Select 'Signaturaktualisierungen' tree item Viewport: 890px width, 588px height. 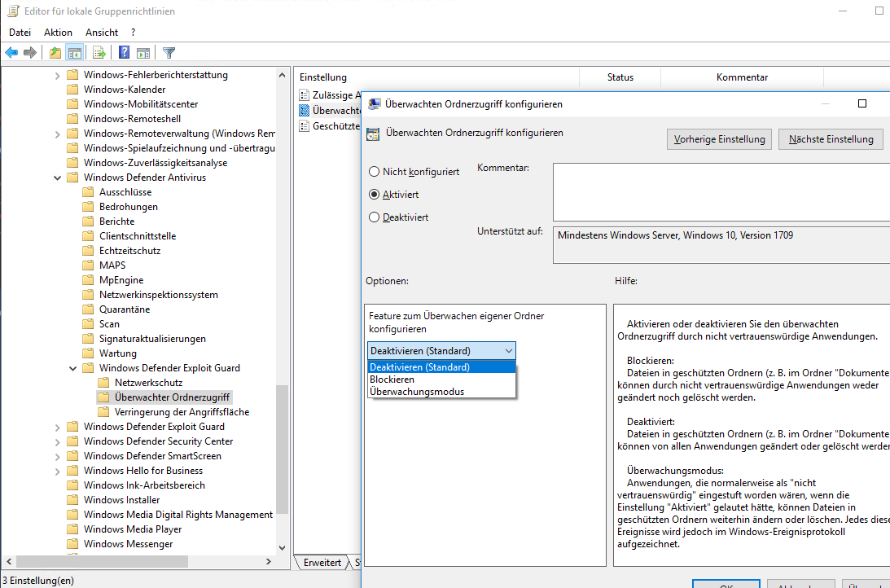coord(152,339)
